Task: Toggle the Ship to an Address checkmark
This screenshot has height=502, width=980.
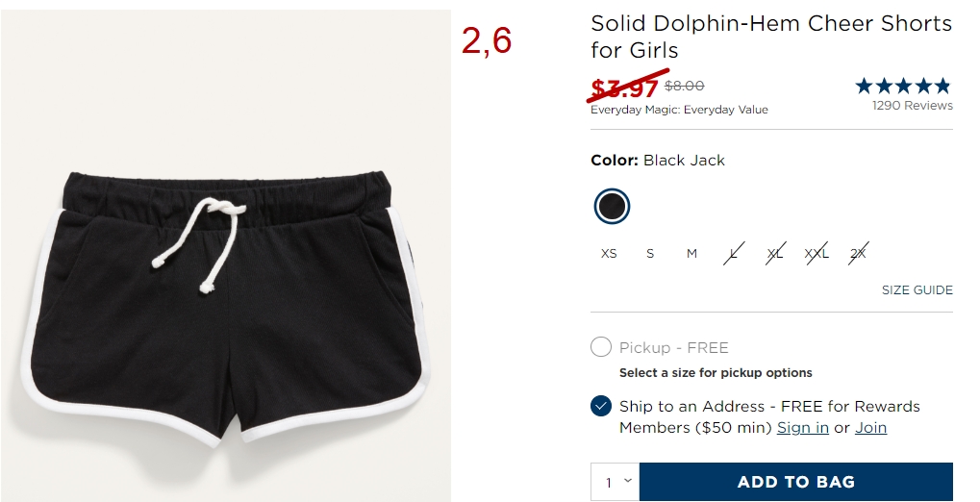Action: 601,406
